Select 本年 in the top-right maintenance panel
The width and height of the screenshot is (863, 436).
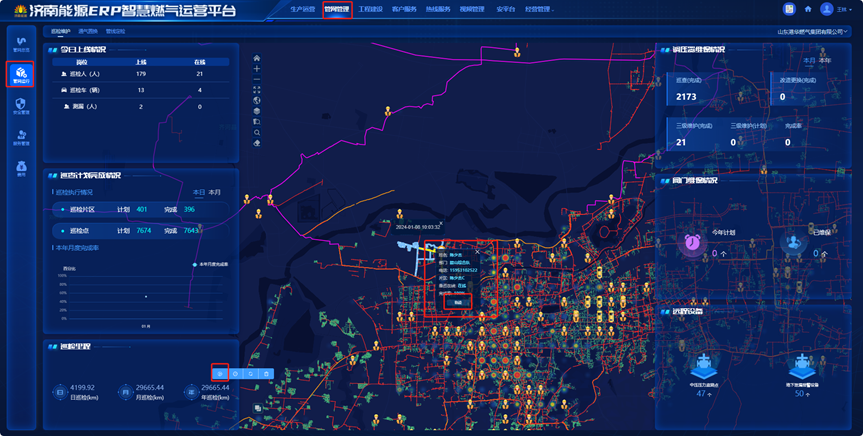[824, 61]
